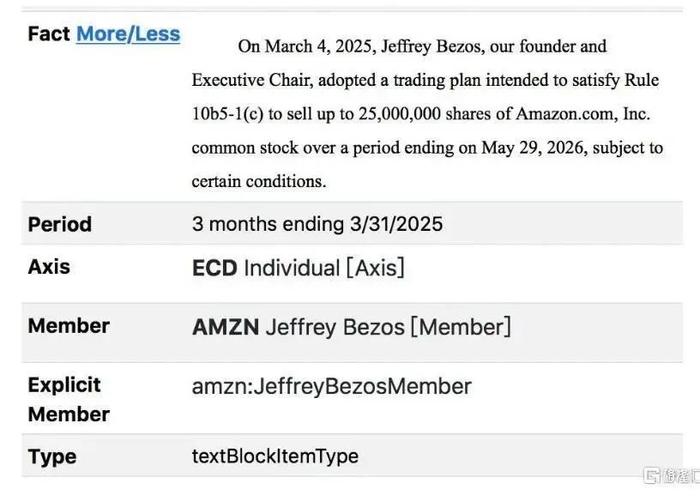
Task: Click the Type row label
Action: click(x=52, y=457)
